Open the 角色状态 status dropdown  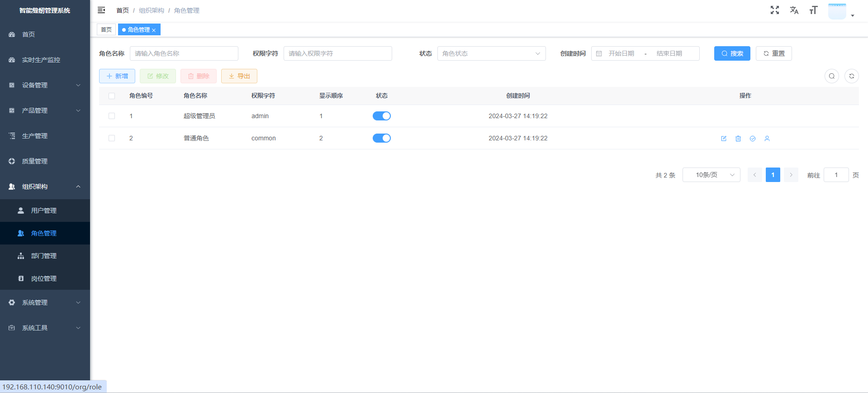coord(491,53)
